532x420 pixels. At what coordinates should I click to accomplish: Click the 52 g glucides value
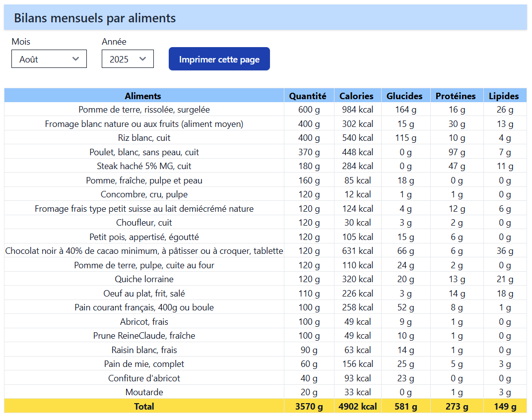click(406, 307)
